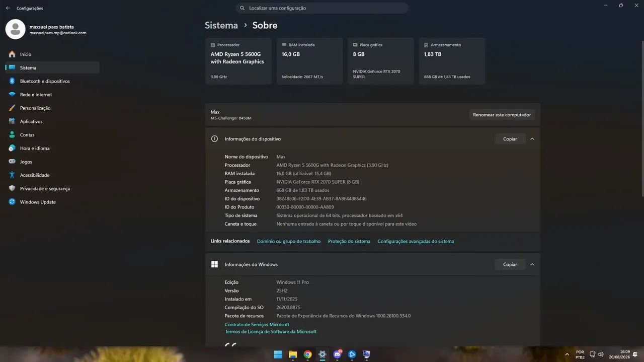Viewport: 644px width, 362px height.
Task: Open the Aplicativos icon
Action: point(12,121)
